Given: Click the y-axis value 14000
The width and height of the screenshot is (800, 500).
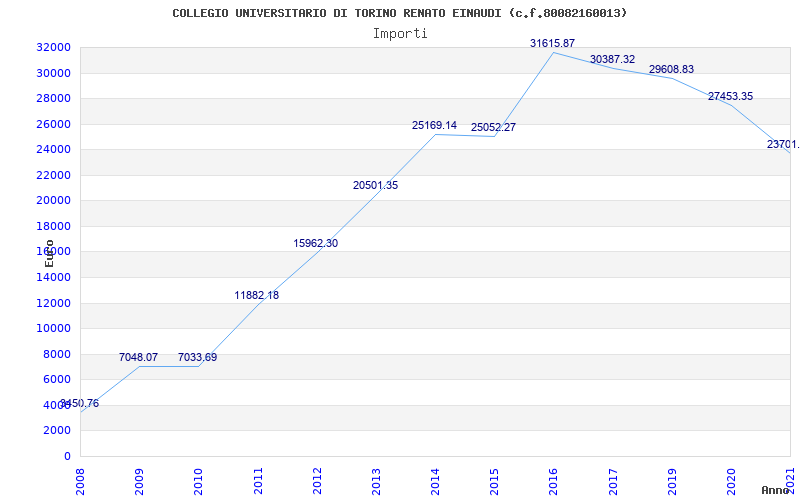Looking at the screenshot, I should point(53,278).
